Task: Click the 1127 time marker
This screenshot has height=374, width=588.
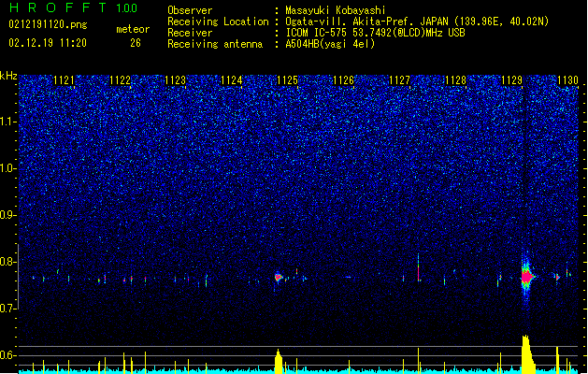Action: [x=400, y=80]
